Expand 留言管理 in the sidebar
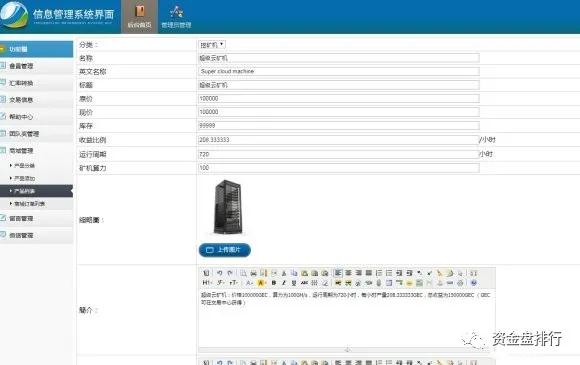Screen dimensions: 580x365 (x=36, y=219)
